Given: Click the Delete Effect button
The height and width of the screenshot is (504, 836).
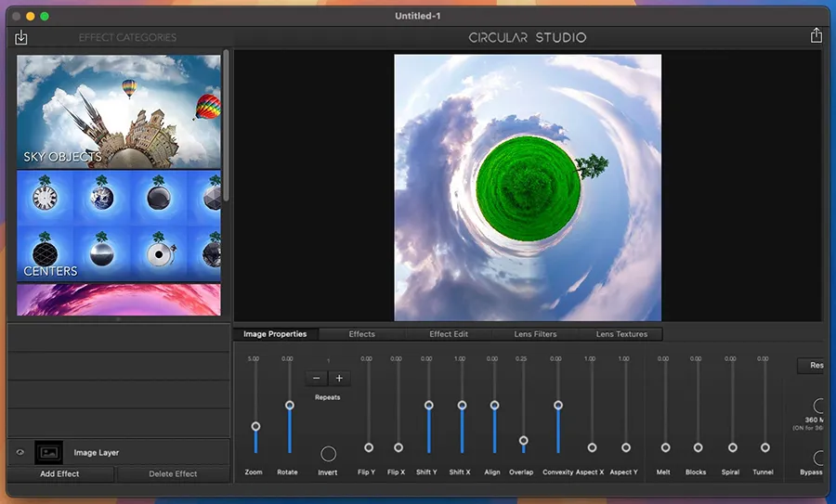Looking at the screenshot, I should [173, 473].
